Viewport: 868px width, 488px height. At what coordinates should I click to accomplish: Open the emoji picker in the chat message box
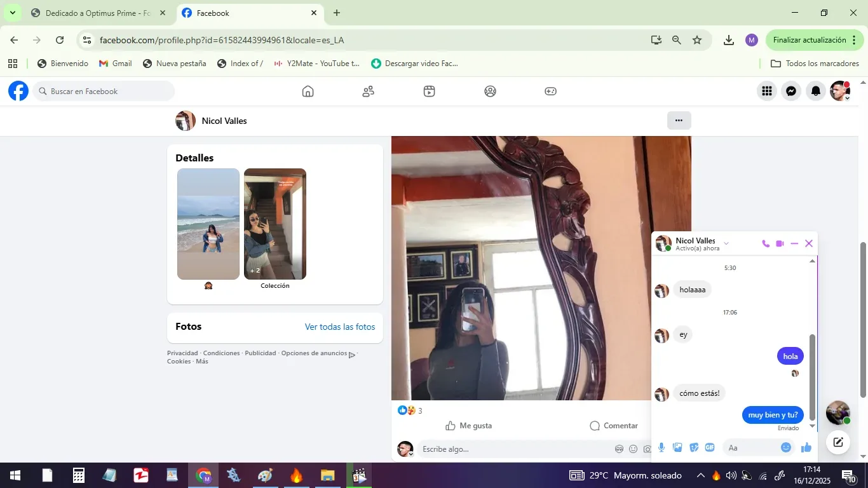click(x=786, y=447)
